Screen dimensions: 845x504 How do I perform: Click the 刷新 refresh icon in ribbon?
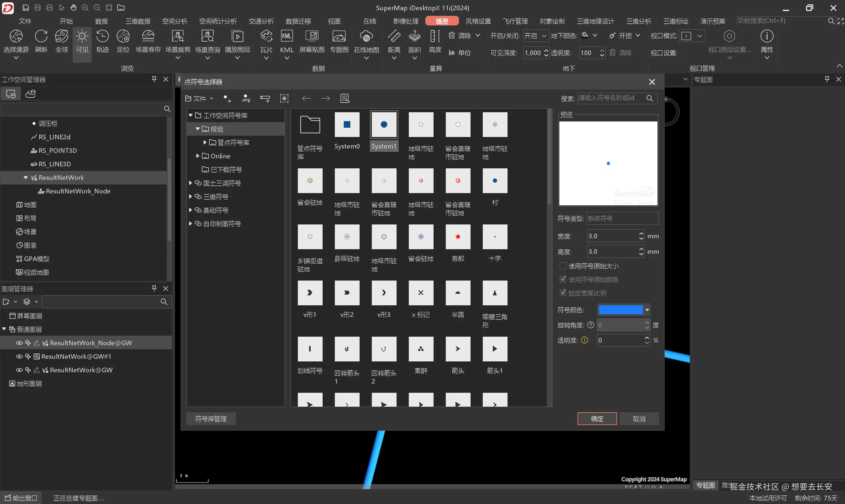(x=41, y=36)
